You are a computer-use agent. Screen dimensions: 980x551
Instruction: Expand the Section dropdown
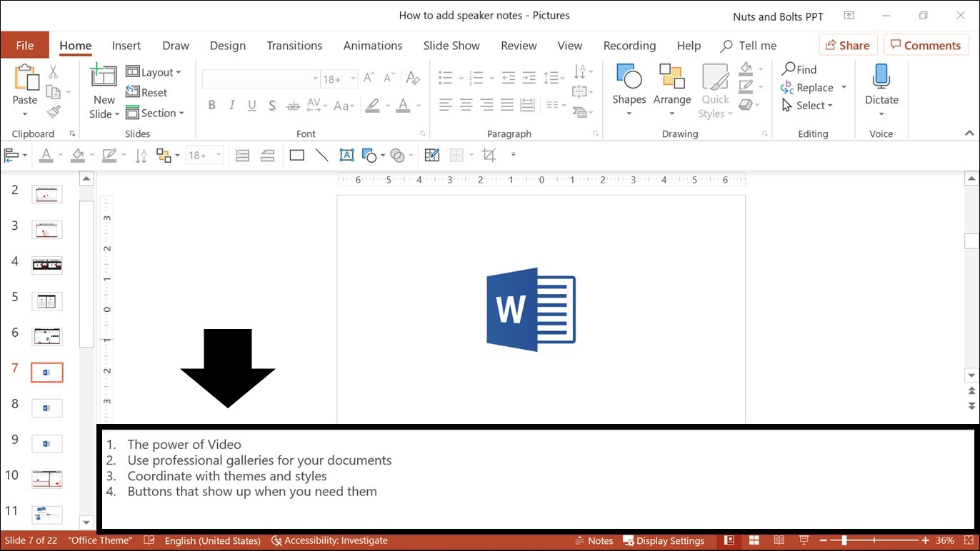tap(156, 113)
